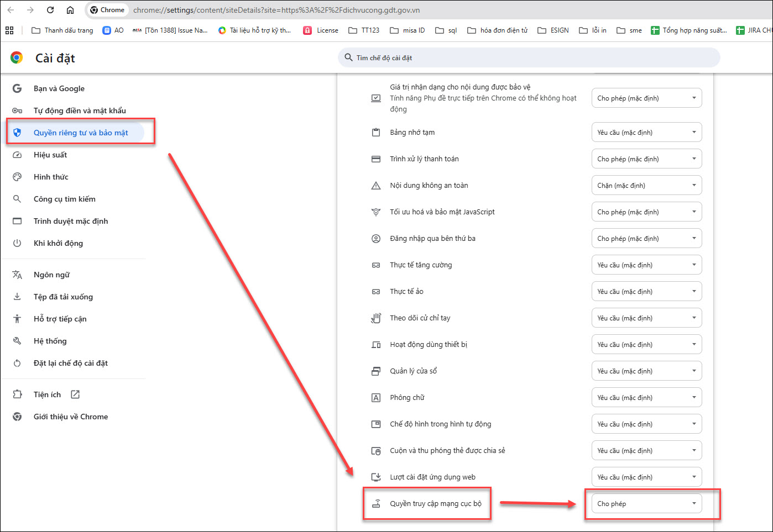Click the Tệp đã tải xuống download icon
This screenshot has height=532, width=773.
pos(17,297)
